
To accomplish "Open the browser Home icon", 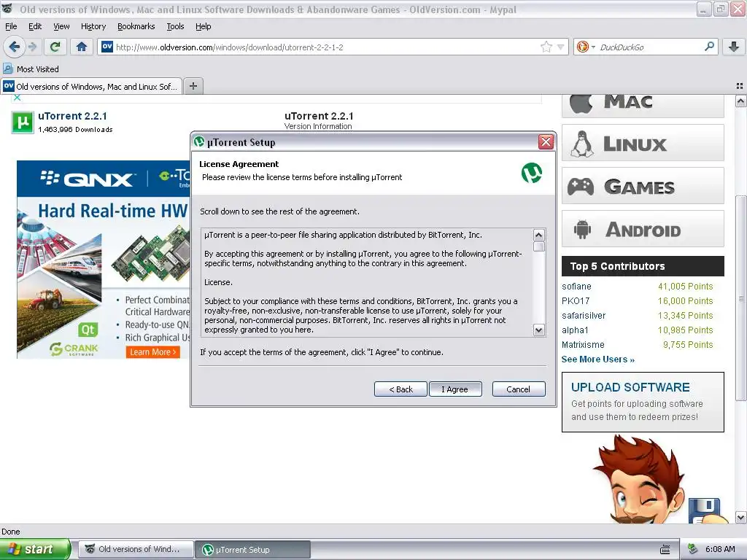I will (x=82, y=47).
